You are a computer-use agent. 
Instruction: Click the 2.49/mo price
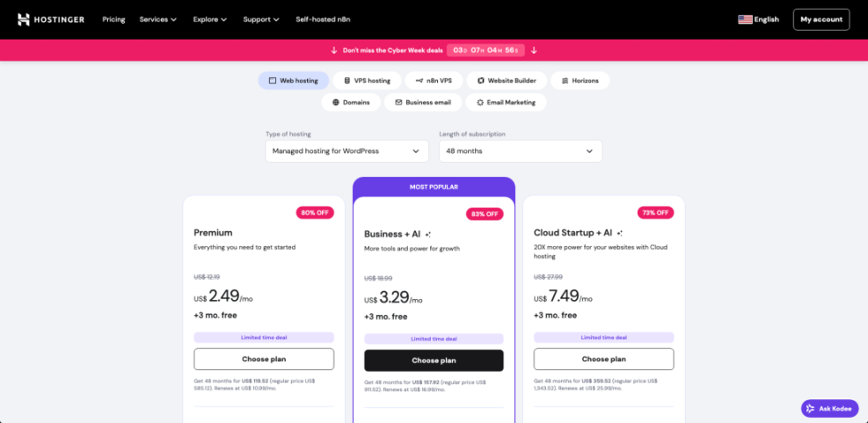coord(223,295)
